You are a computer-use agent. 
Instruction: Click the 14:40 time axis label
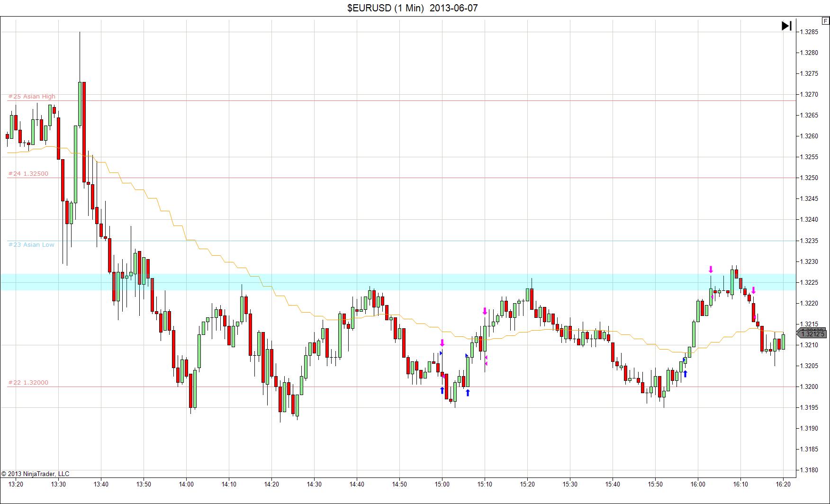[357, 485]
